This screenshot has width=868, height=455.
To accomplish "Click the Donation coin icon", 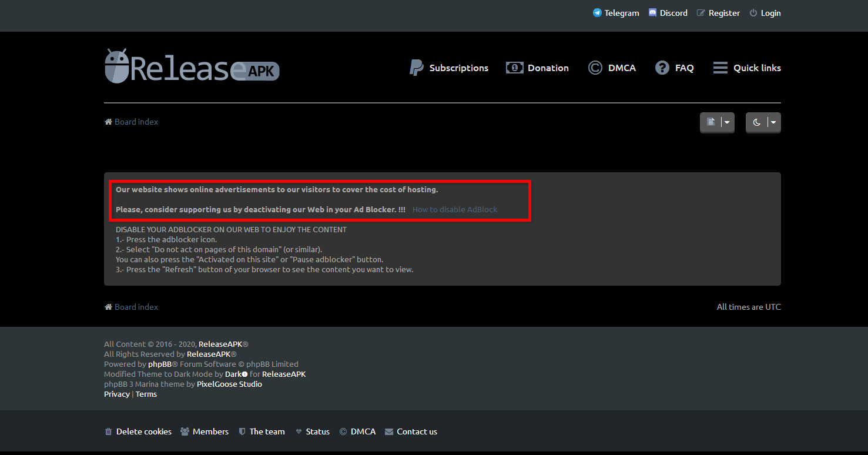I will click(514, 67).
